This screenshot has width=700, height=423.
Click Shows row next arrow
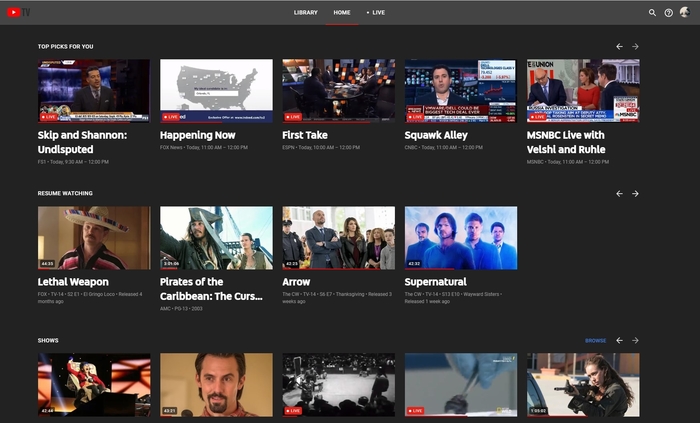(x=635, y=340)
